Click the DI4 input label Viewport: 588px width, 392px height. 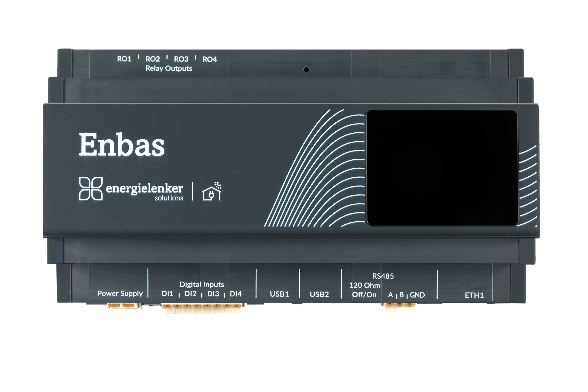(236, 294)
